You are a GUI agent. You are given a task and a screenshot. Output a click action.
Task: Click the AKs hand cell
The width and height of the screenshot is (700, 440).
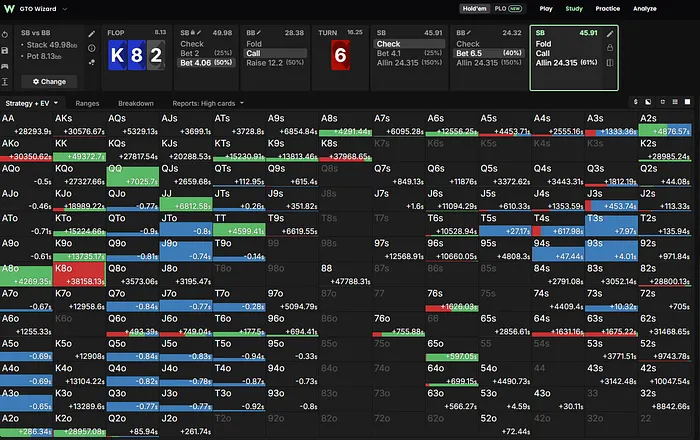[x=79, y=125]
